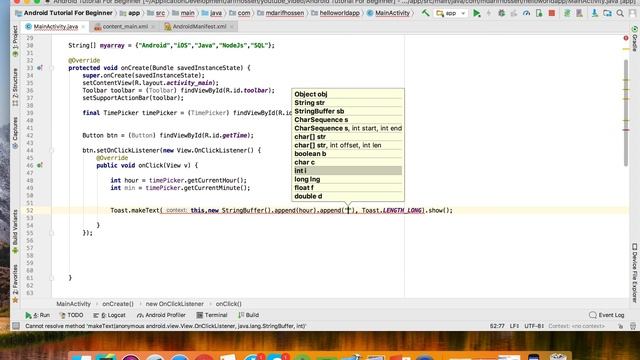Click override gutter icon at line 33
Image resolution: width=640 pixels, height=360 pixels.
[x=40, y=68]
